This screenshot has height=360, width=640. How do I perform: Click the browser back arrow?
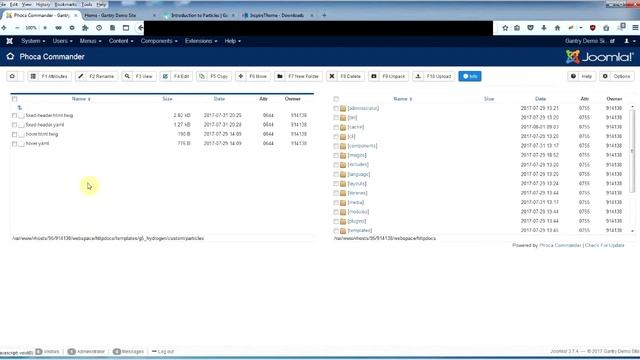[140, 28]
